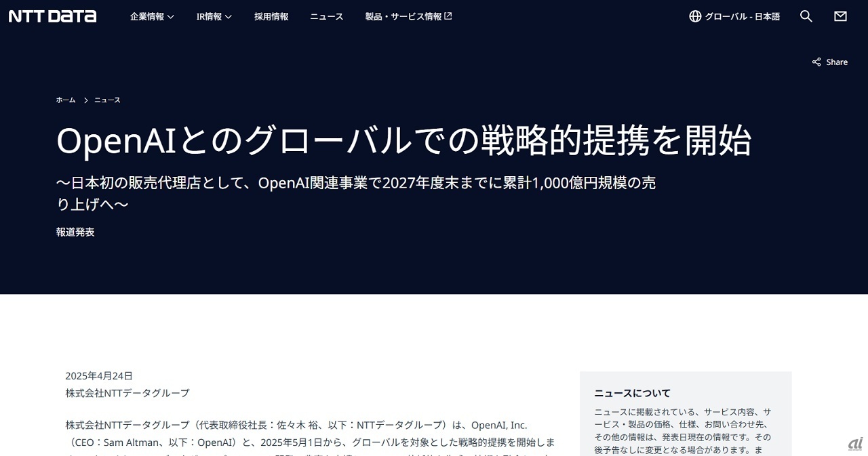The image size is (868, 456).
Task: Click the NTT DATA logo
Action: (x=52, y=16)
